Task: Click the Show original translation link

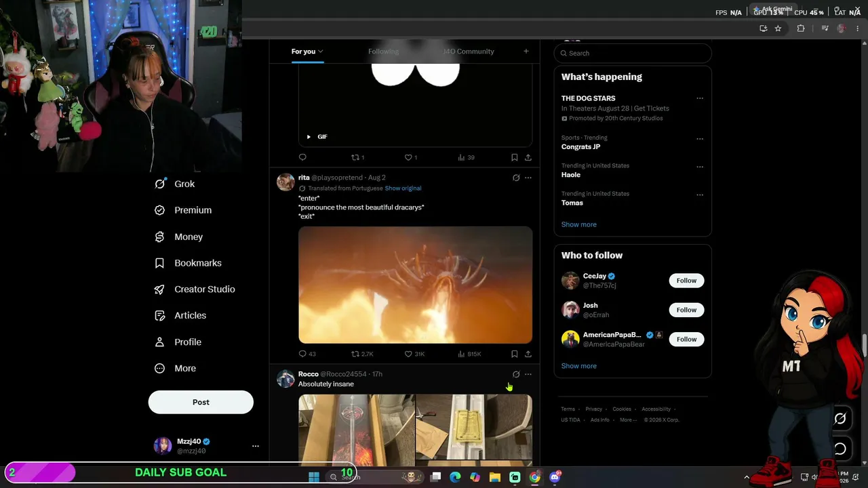Action: [403, 188]
